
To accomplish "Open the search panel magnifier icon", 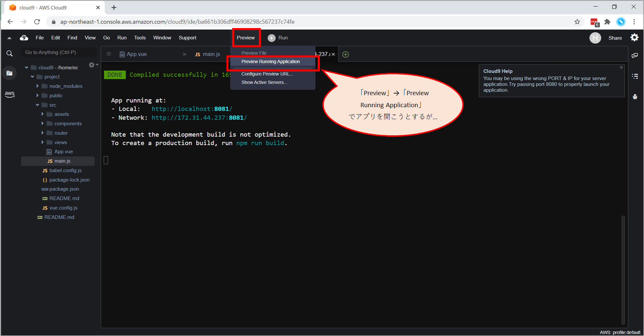I will click(10, 53).
